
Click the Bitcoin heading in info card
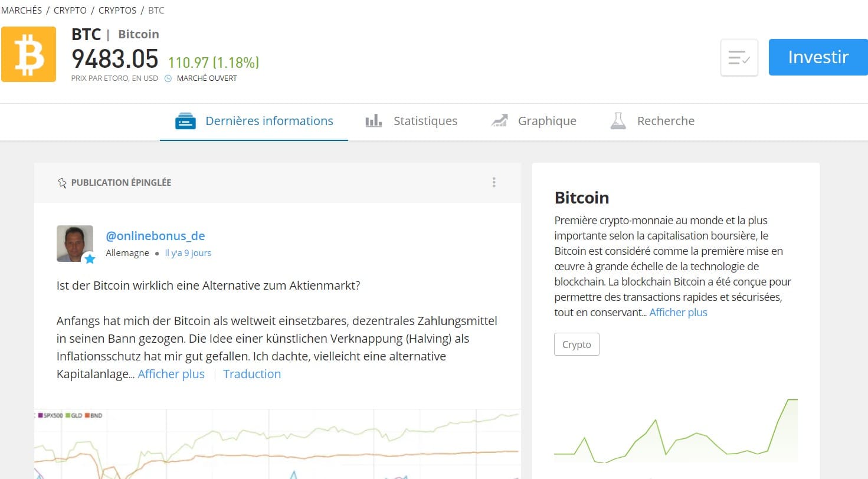point(582,198)
